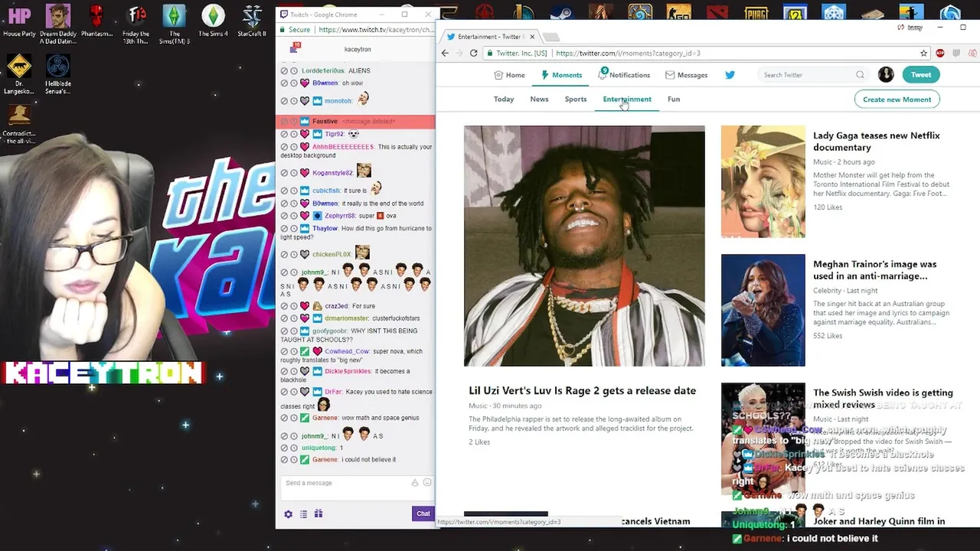Timeout user Lordde1eri0us with clock icon
The image size is (980, 551).
pyautogui.click(x=294, y=70)
